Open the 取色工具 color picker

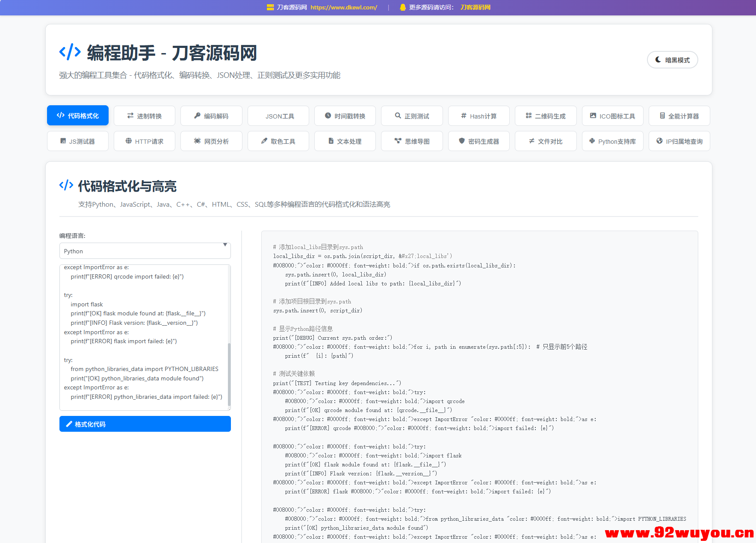point(278,141)
